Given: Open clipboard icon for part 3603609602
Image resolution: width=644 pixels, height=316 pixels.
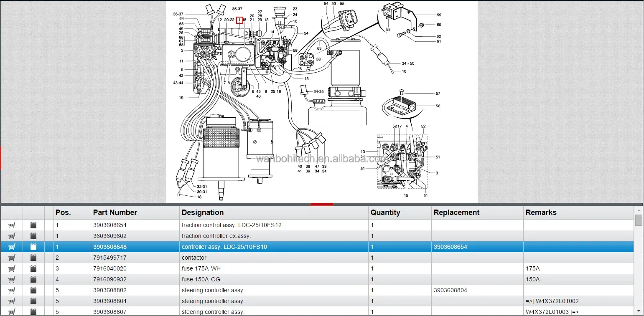Looking at the screenshot, I should click(x=33, y=236).
